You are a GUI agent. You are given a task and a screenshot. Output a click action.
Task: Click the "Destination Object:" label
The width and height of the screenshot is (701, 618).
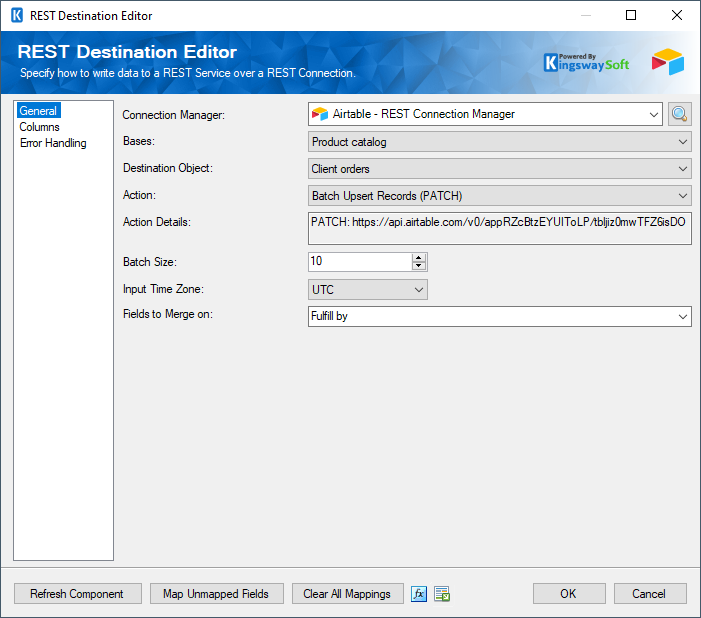[x=168, y=168]
